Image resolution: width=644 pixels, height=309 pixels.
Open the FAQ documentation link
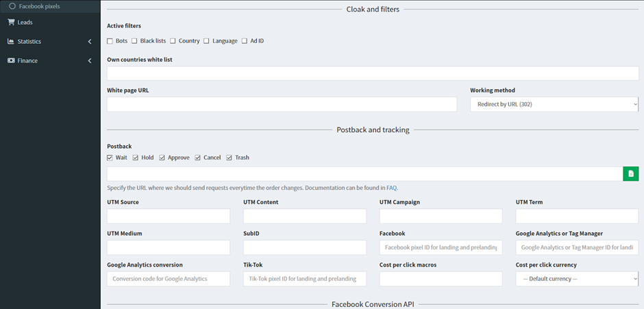click(x=391, y=188)
